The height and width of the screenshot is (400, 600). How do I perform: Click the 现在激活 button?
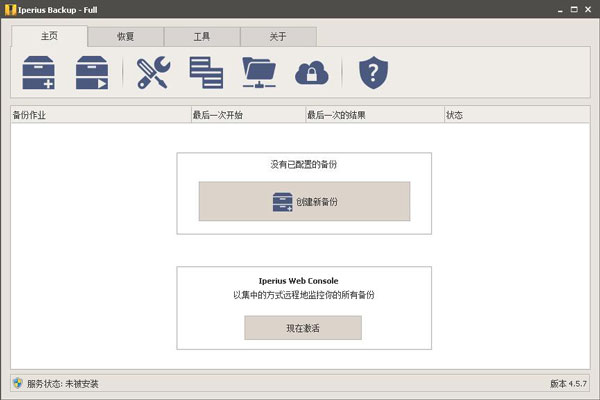tap(303, 328)
